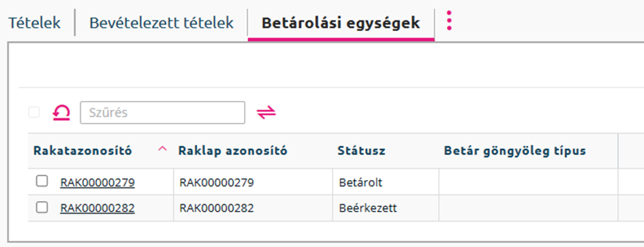Click into the Szűrés filter field
The image size is (644, 247).
point(163,113)
